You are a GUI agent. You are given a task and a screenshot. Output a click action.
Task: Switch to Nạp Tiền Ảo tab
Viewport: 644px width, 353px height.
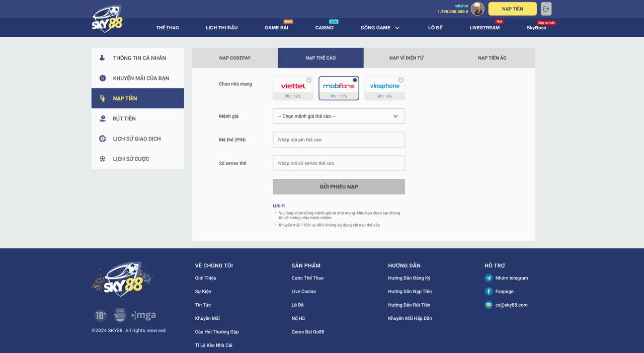click(492, 58)
